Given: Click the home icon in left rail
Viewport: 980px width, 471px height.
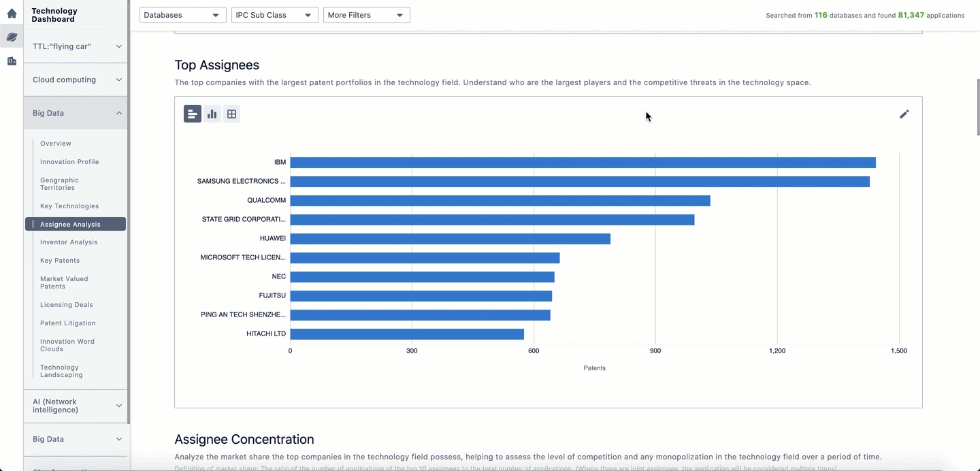Looking at the screenshot, I should [x=12, y=14].
